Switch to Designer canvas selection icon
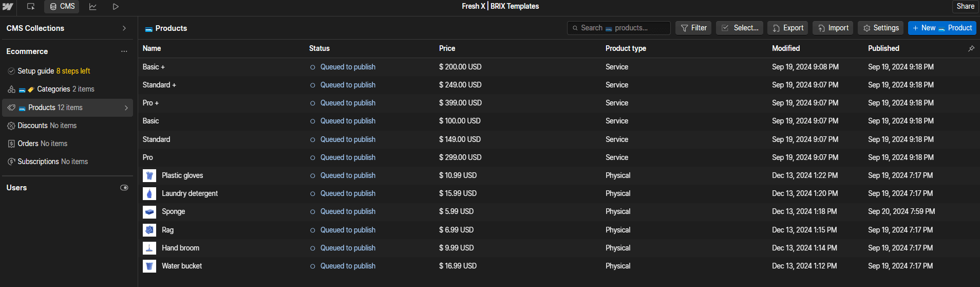Screen dimensions: 980x287 [31, 7]
